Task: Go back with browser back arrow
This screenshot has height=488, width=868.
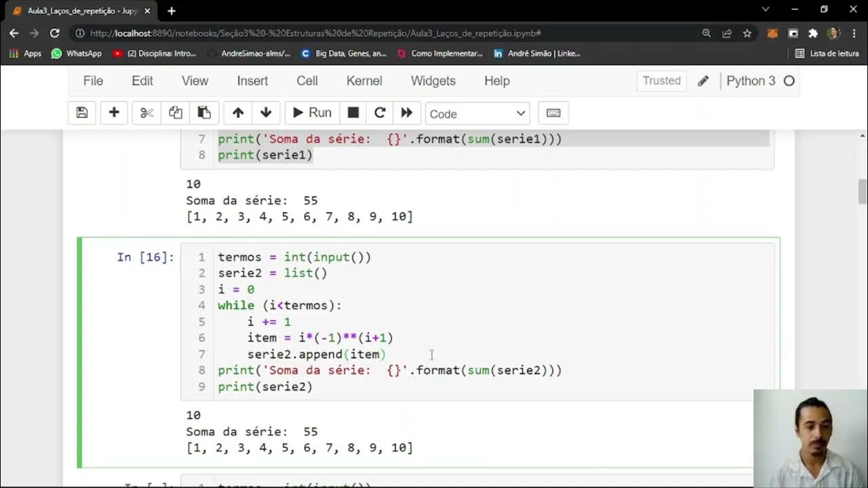Action: pos(14,33)
